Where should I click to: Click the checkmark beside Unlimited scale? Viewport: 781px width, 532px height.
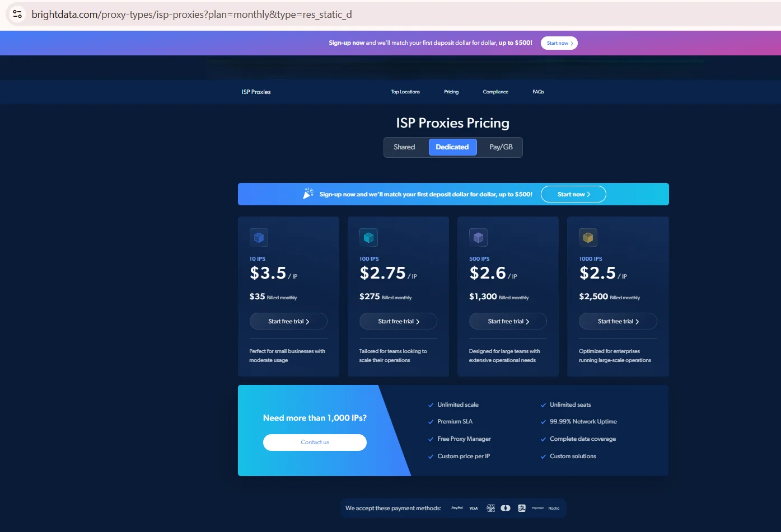[431, 405]
